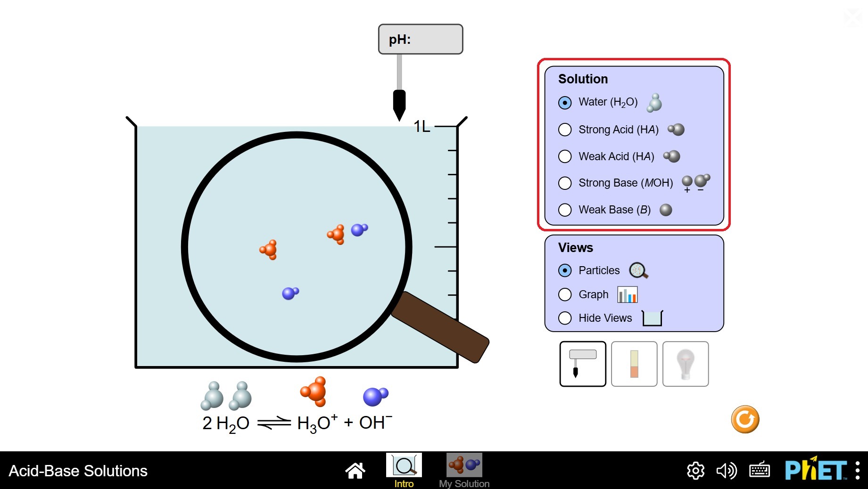Select the conductivity light bulb tool
This screenshot has width=868, height=489.
[686, 364]
